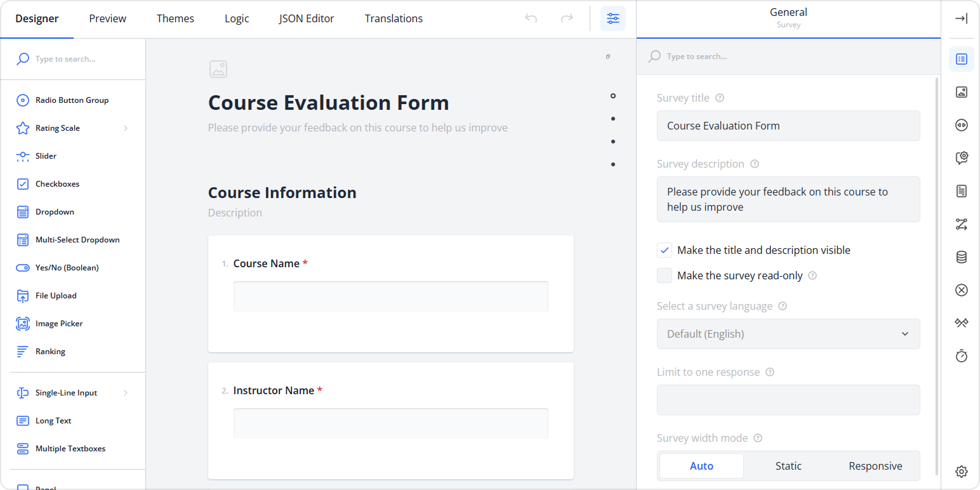Redo the last change
Screen dimensions: 980x490
pos(567,18)
